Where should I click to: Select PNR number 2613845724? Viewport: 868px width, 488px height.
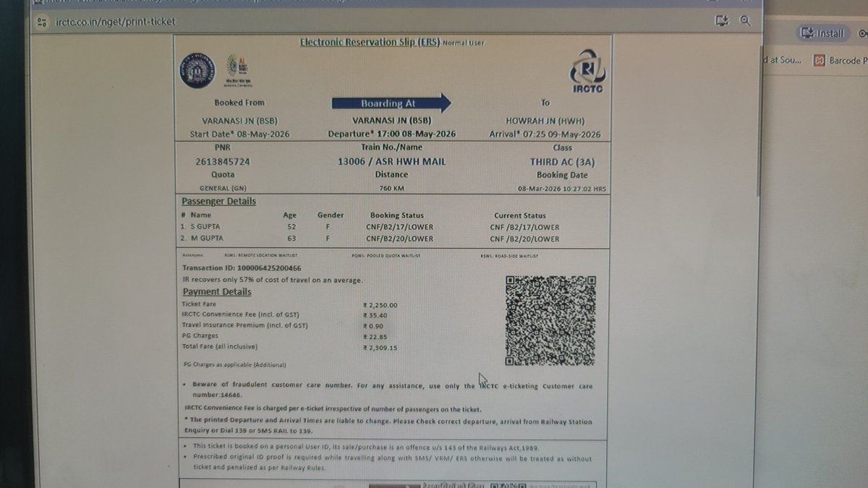coord(223,162)
